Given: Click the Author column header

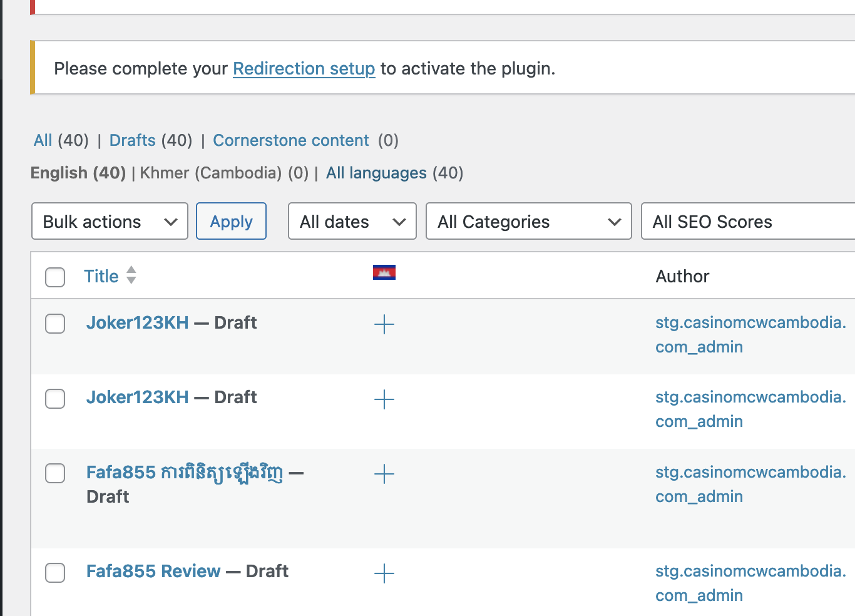Looking at the screenshot, I should coord(682,276).
